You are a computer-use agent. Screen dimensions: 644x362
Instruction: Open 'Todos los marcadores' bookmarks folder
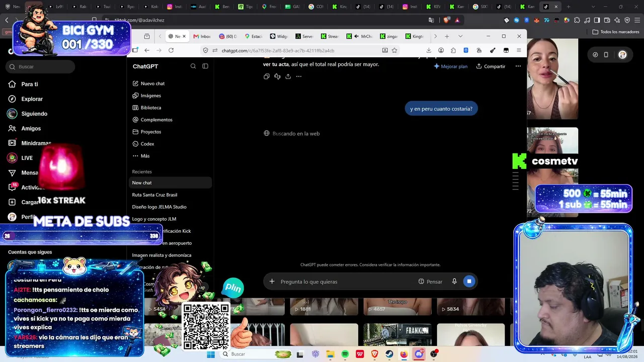616,32
